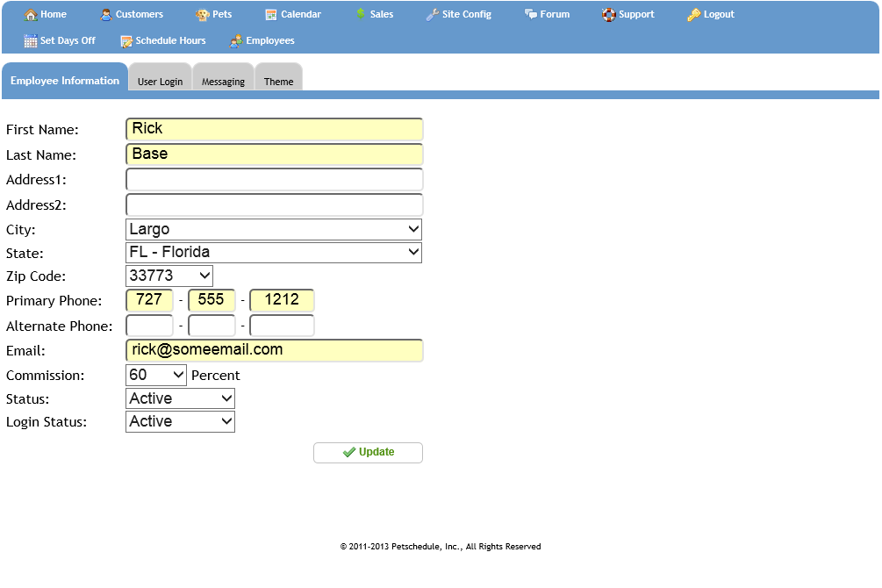Click the Alternate Phone middle field
Viewport: 882px width, 588px height.
click(x=212, y=326)
